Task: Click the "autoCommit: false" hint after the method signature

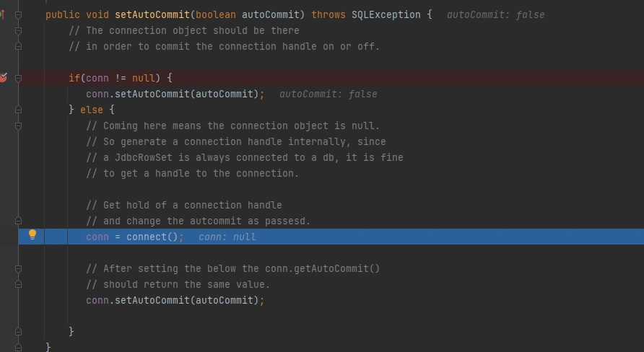Action: (495, 14)
